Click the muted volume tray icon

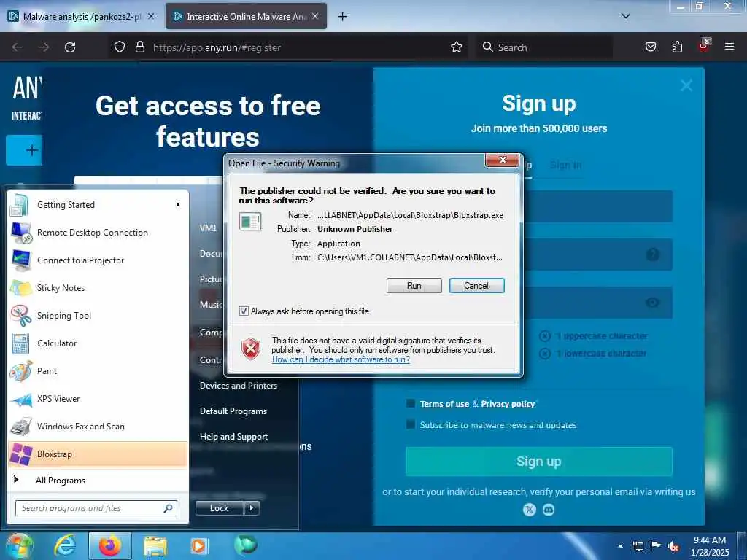[673, 547]
